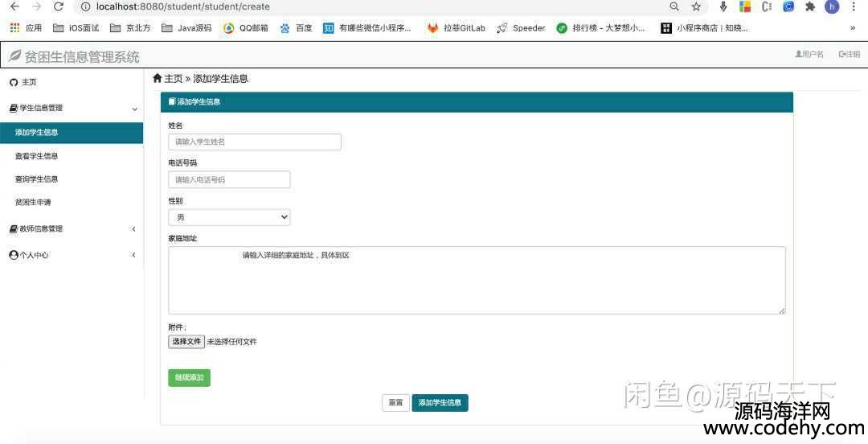This screenshot has width=868, height=444.
Task: Select 查看学生信息 in the sidebar
Action: coord(37,156)
